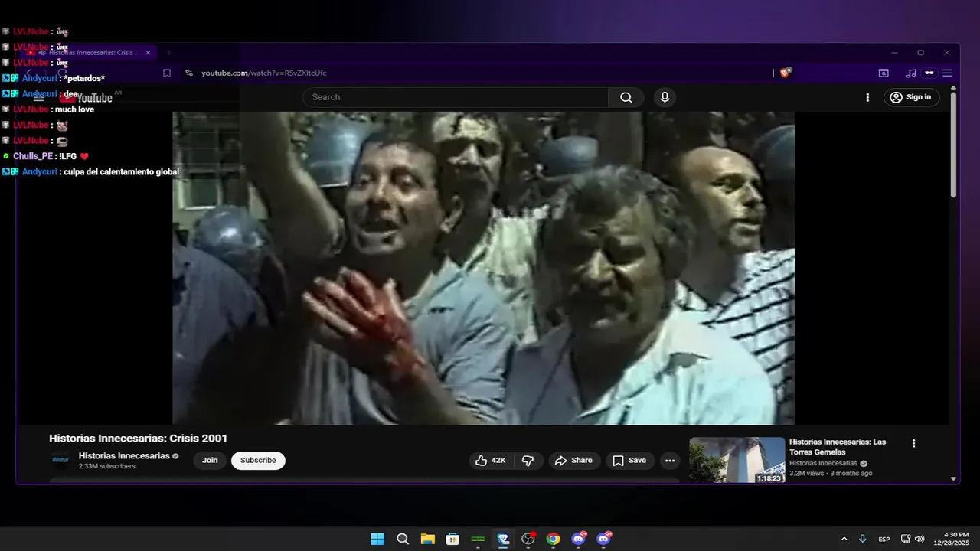
Task: Open File Explorer from taskbar
Action: (x=427, y=539)
